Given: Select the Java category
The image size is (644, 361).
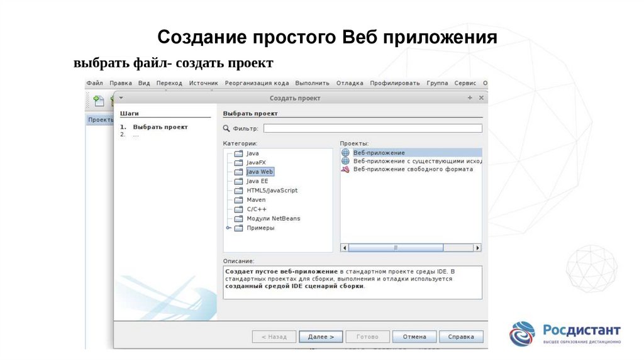Looking at the screenshot, I should tap(253, 153).
